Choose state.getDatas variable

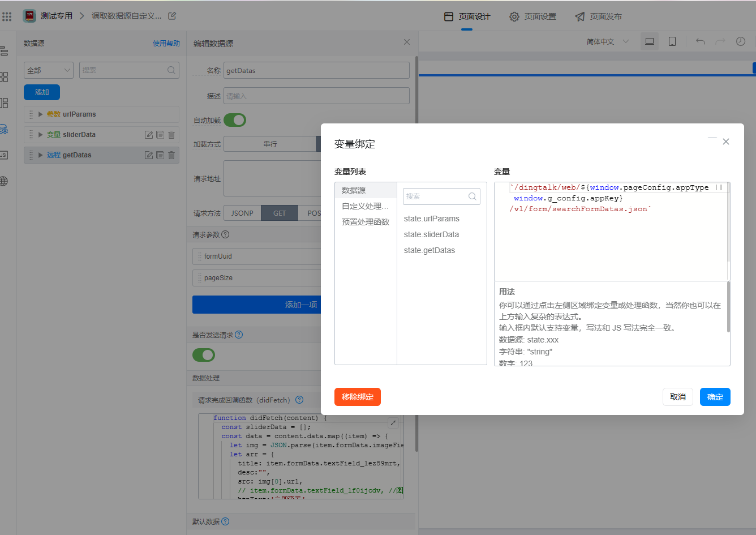point(429,250)
